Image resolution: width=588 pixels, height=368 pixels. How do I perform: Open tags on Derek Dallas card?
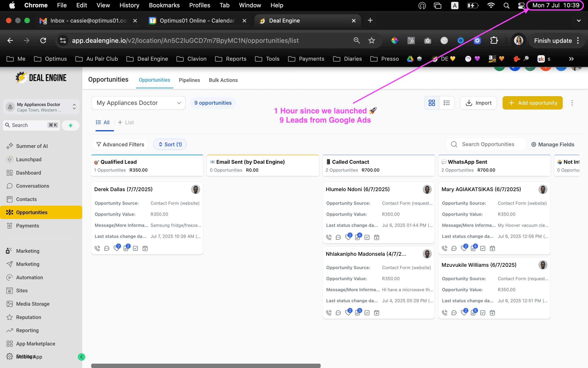pos(117,248)
